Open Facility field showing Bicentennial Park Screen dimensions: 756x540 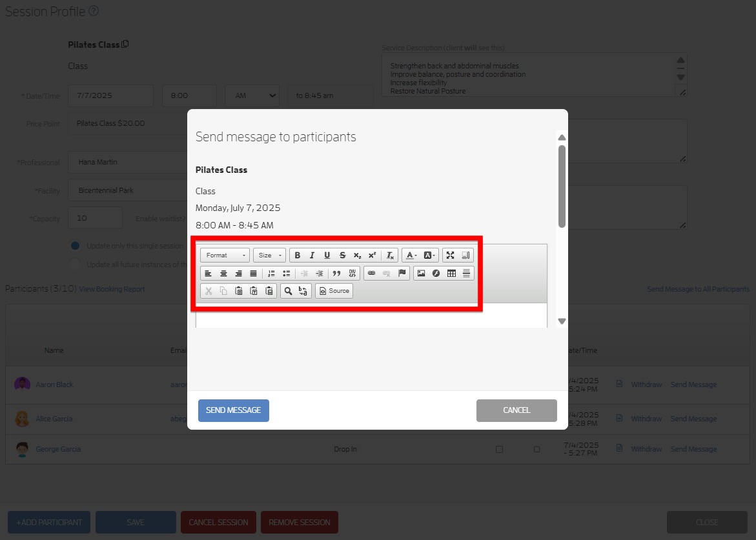click(128, 190)
